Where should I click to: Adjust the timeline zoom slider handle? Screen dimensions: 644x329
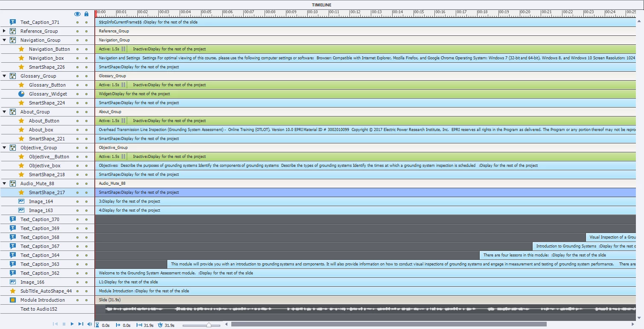[209, 325]
